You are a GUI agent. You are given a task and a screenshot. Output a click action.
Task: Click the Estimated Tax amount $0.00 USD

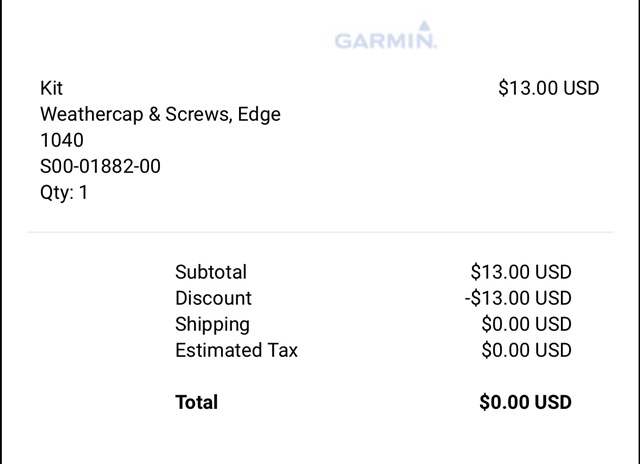tap(527, 351)
